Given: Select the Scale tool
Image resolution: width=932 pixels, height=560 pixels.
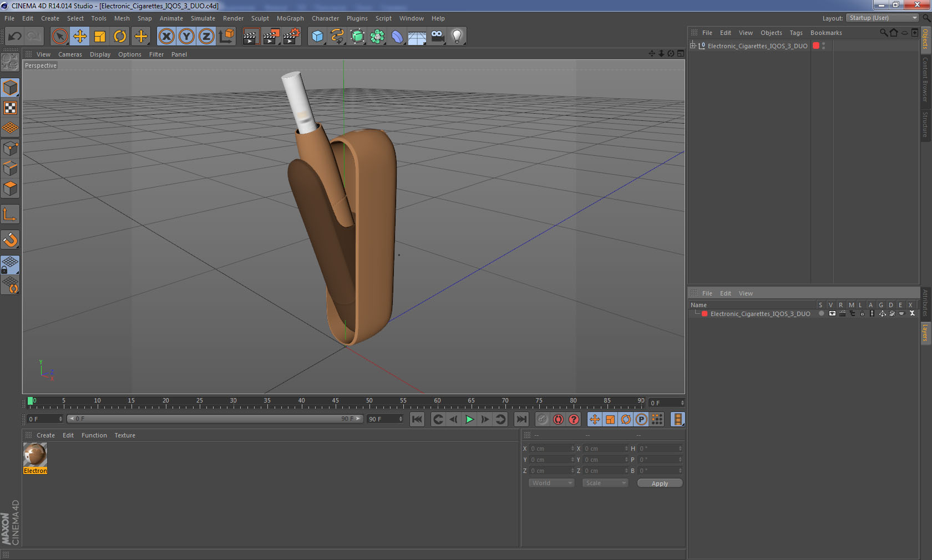Looking at the screenshot, I should [x=100, y=37].
